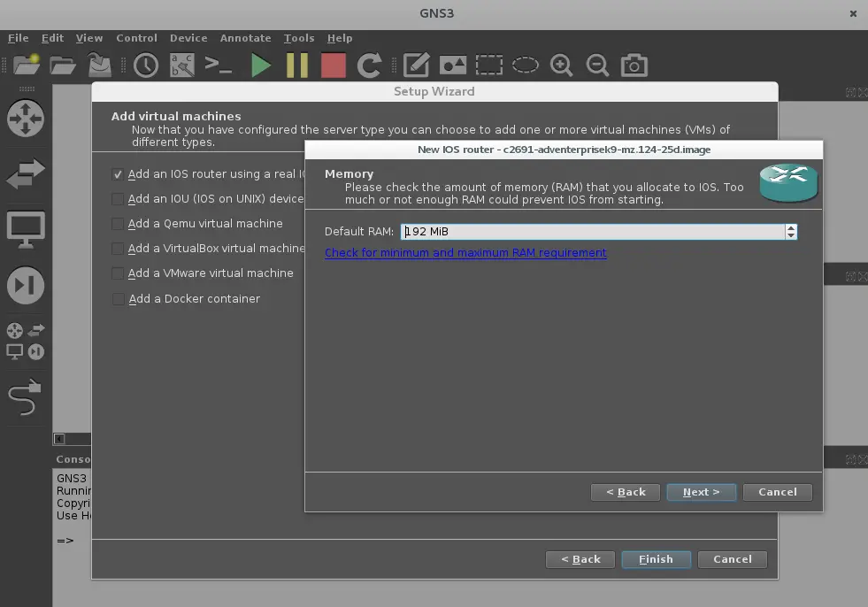The width and height of the screenshot is (868, 607).
Task: Toggle show interface labels icon
Action: coord(182,65)
